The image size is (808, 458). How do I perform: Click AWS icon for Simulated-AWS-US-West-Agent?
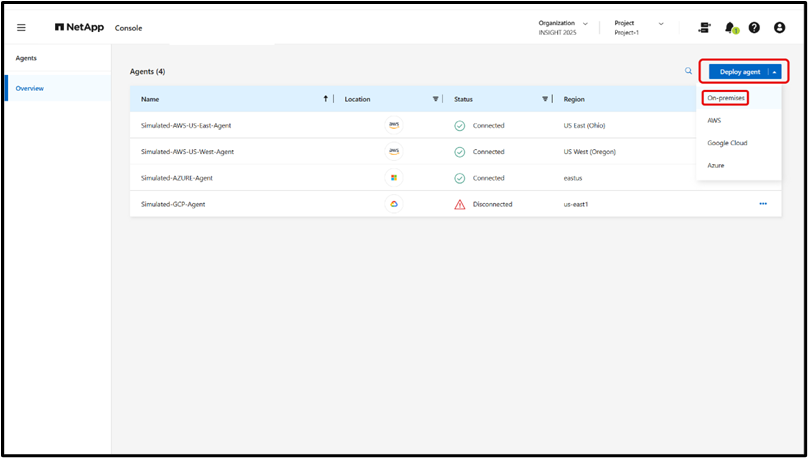click(394, 151)
